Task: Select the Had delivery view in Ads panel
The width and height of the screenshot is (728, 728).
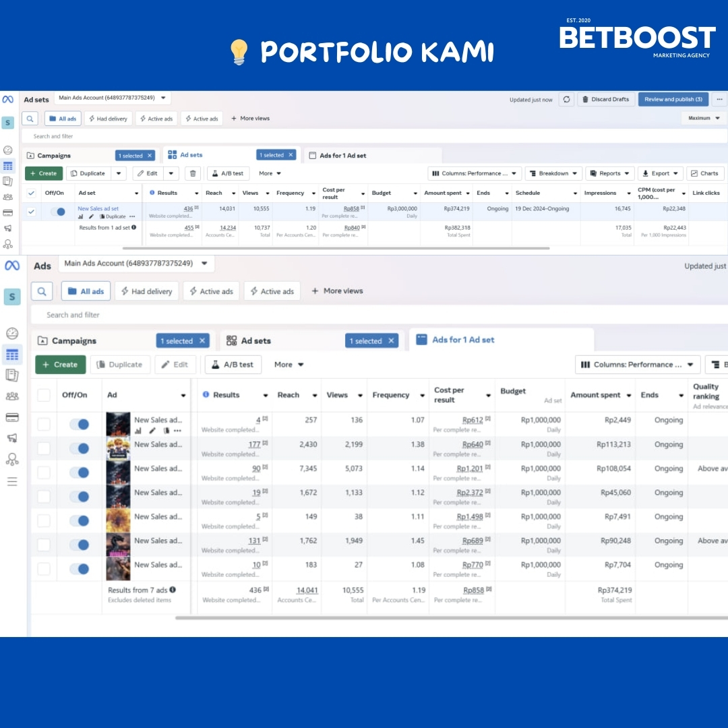Action: coord(147,291)
